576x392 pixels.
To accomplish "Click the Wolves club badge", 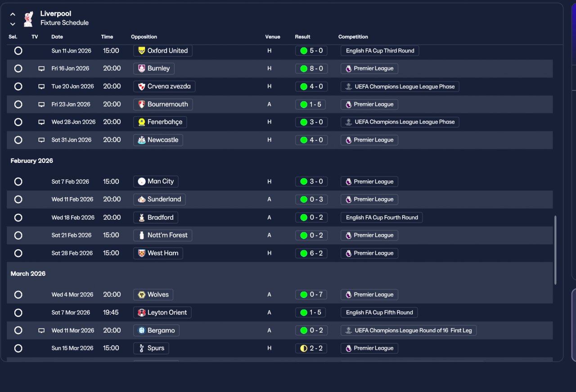I will pyautogui.click(x=142, y=295).
